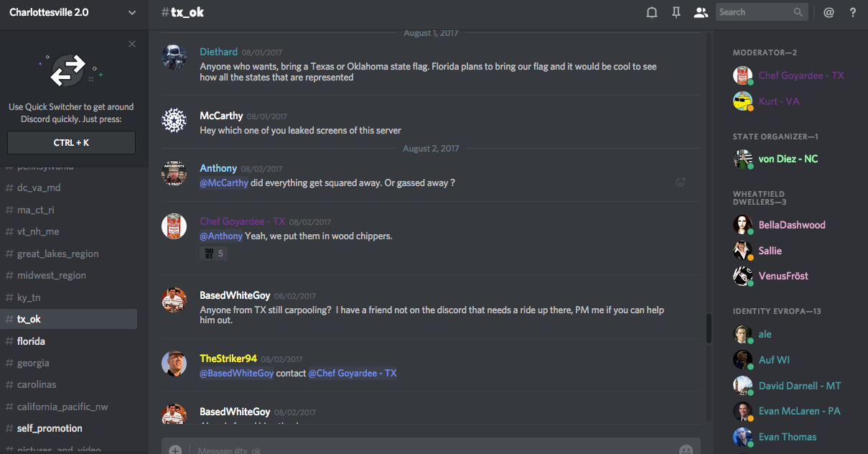Open notification settings bell icon

click(x=652, y=12)
